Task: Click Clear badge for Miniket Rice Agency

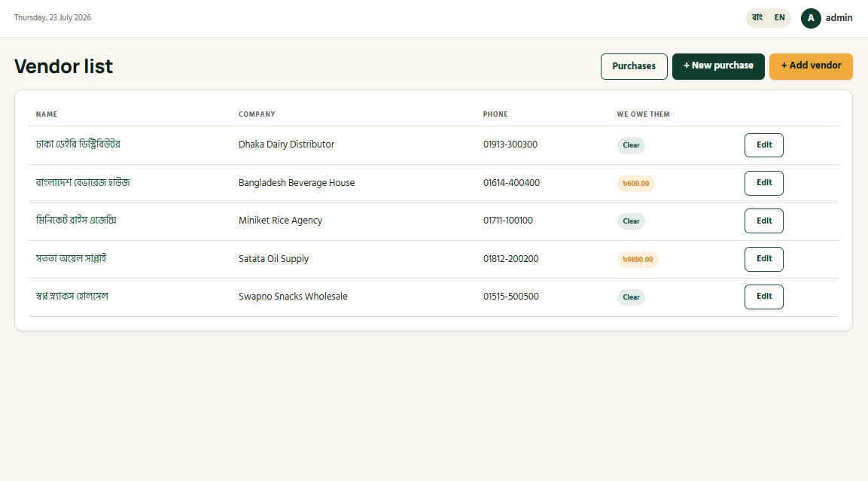Action: (x=631, y=221)
